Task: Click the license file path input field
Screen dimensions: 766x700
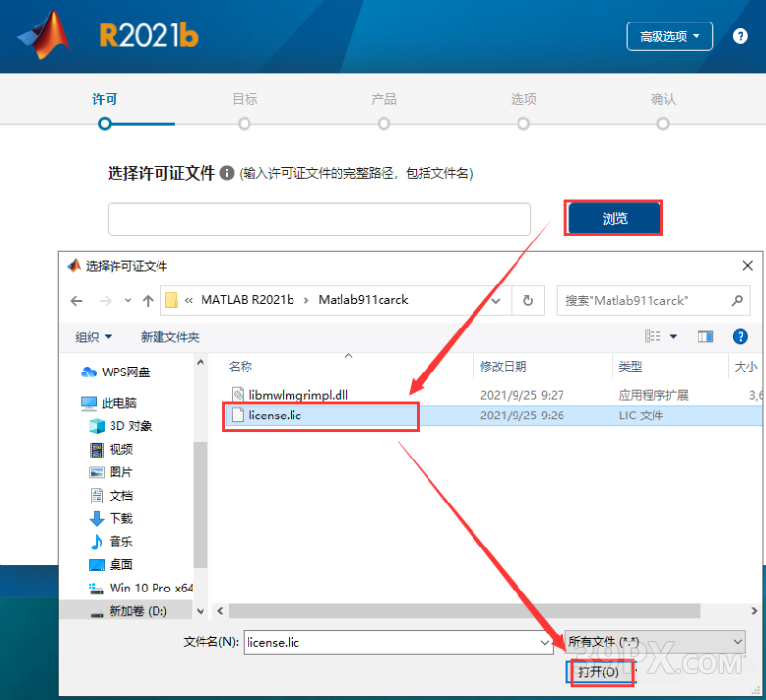Action: click(319, 219)
